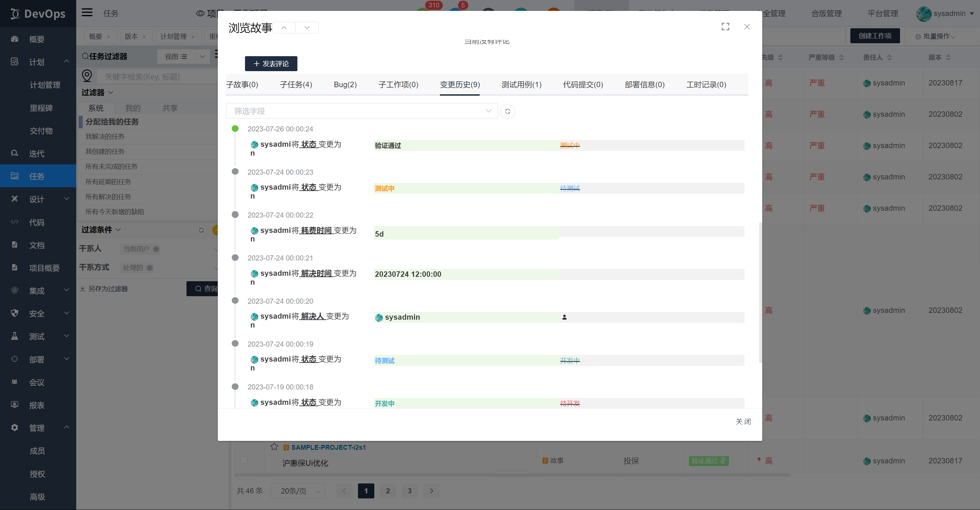Remove the 处理的 filter tag

tap(150, 268)
